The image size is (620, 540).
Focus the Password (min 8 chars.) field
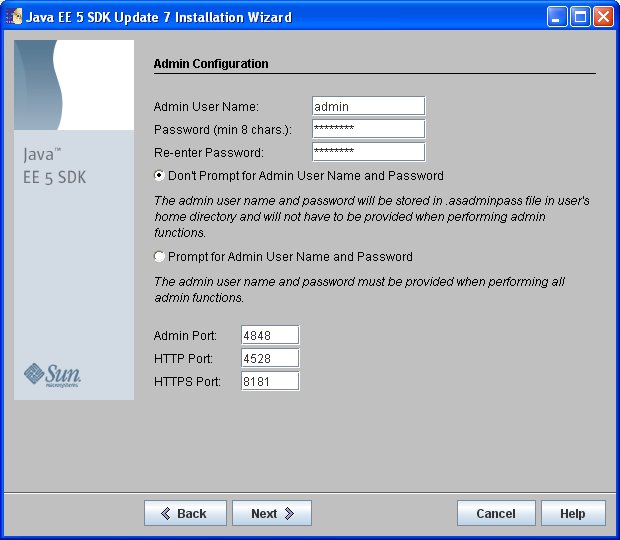pos(369,129)
